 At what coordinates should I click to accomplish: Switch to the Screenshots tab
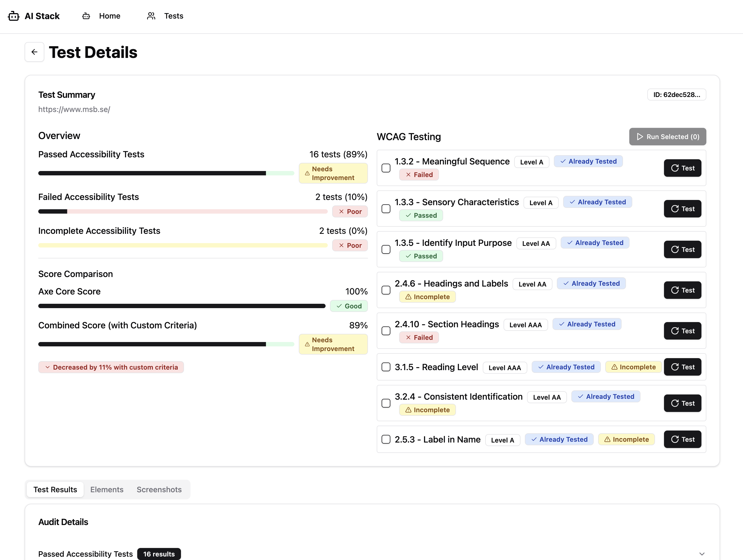(x=159, y=489)
